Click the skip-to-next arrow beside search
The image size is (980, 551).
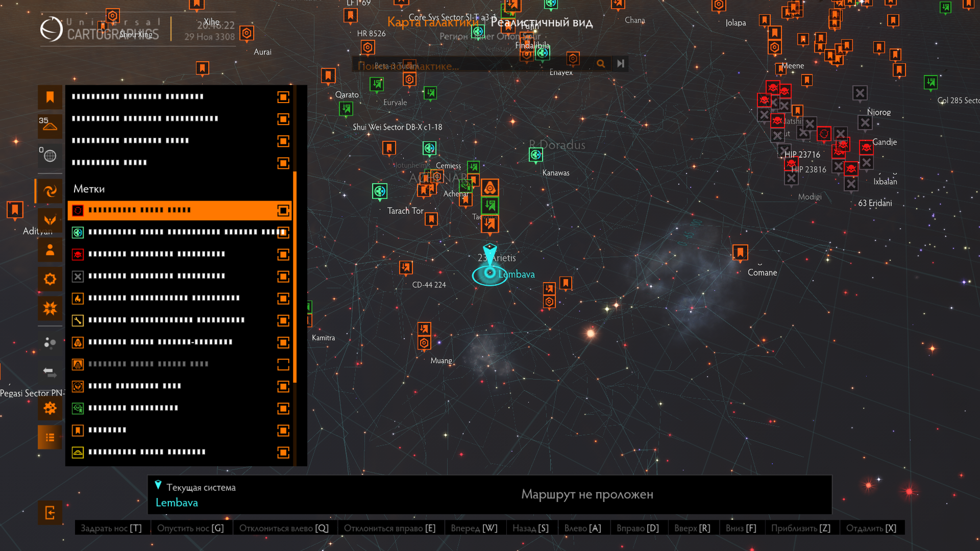coord(620,64)
